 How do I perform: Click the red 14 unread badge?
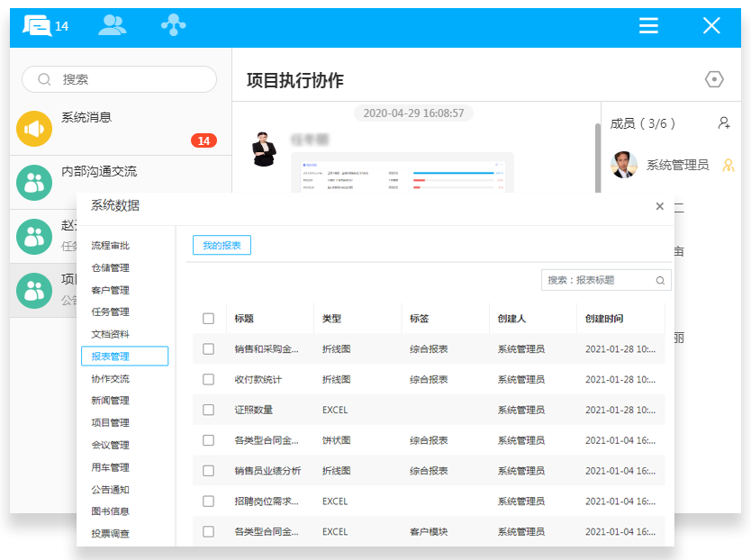tap(204, 140)
